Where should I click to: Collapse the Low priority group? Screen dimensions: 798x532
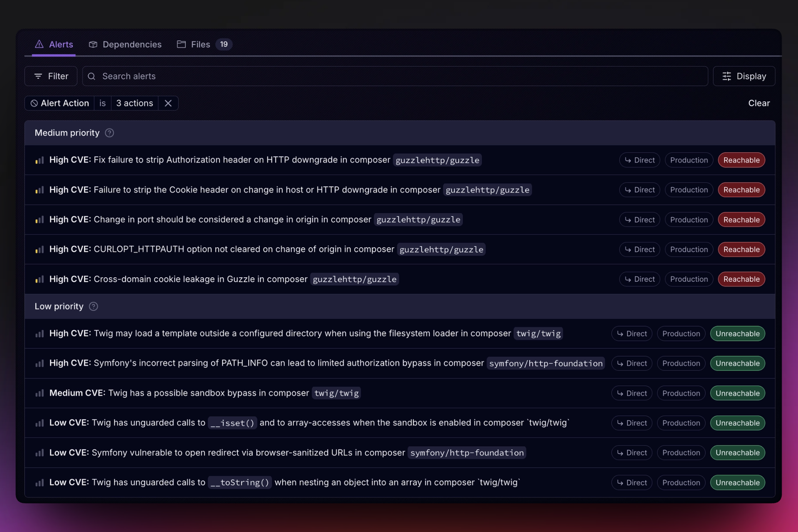tap(399, 307)
